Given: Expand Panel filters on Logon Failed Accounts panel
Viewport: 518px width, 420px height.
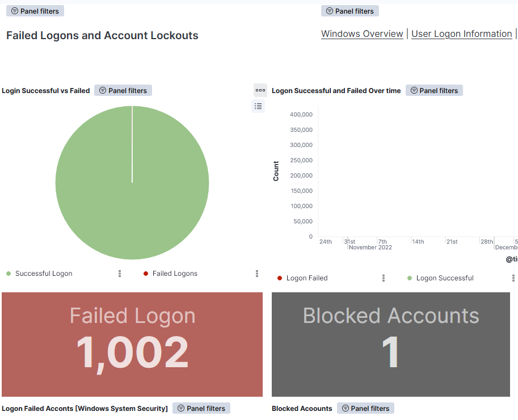Looking at the screenshot, I should tap(201, 408).
